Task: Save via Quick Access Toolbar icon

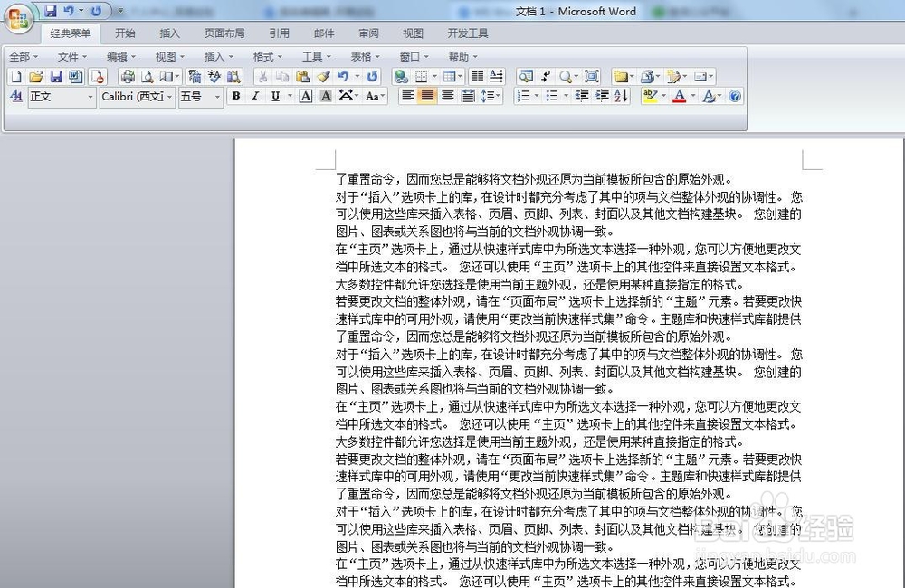Action: click(50, 11)
